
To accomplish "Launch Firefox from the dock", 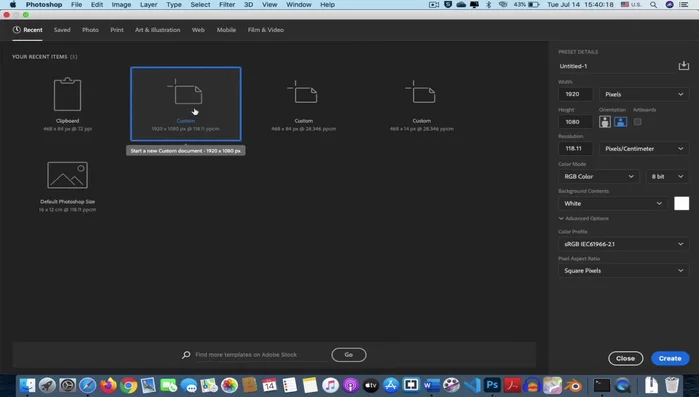I will pos(108,385).
